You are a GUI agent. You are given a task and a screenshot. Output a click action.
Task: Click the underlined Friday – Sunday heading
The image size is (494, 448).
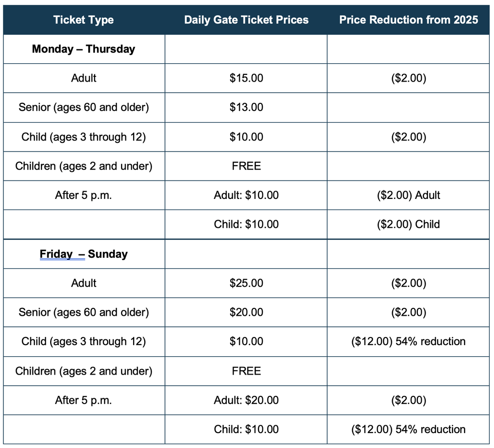[x=83, y=254]
